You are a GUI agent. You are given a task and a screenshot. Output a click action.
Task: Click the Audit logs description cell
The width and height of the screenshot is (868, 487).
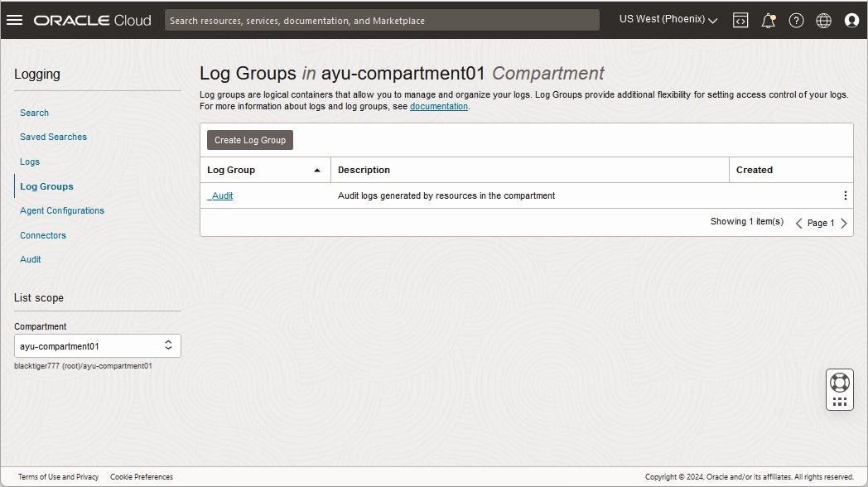click(x=446, y=196)
